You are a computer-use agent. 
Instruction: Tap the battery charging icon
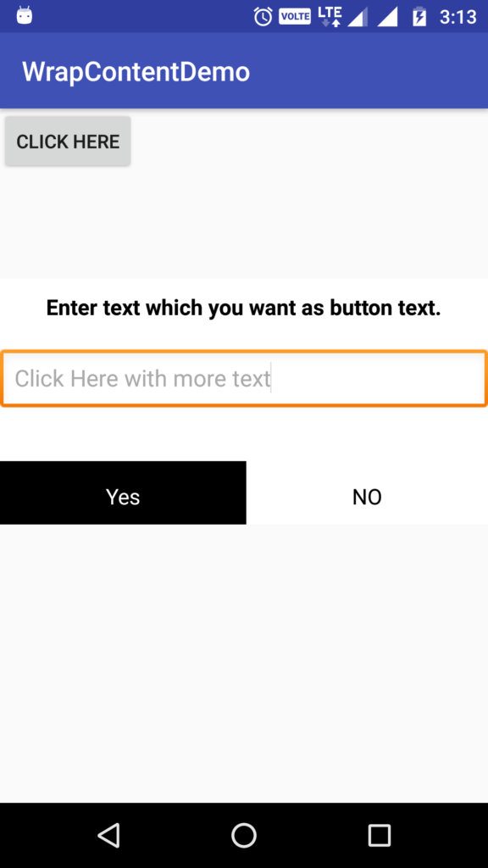click(x=420, y=17)
